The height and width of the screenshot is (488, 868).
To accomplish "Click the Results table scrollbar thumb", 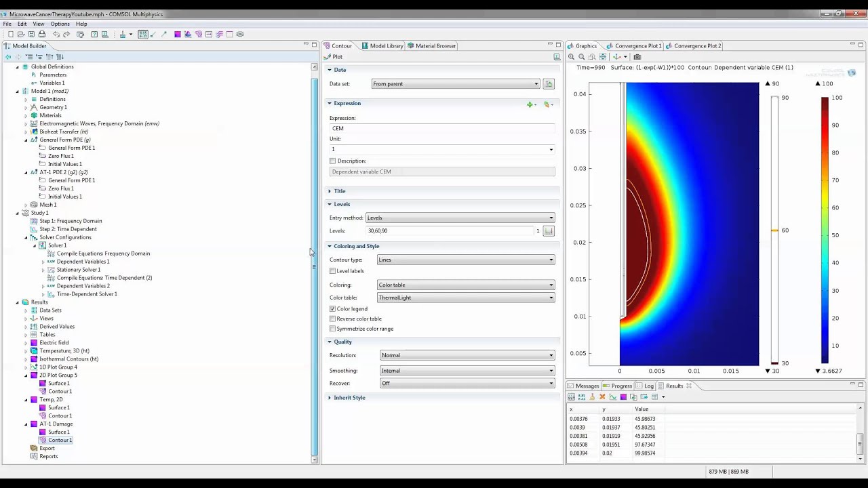I will [861, 445].
